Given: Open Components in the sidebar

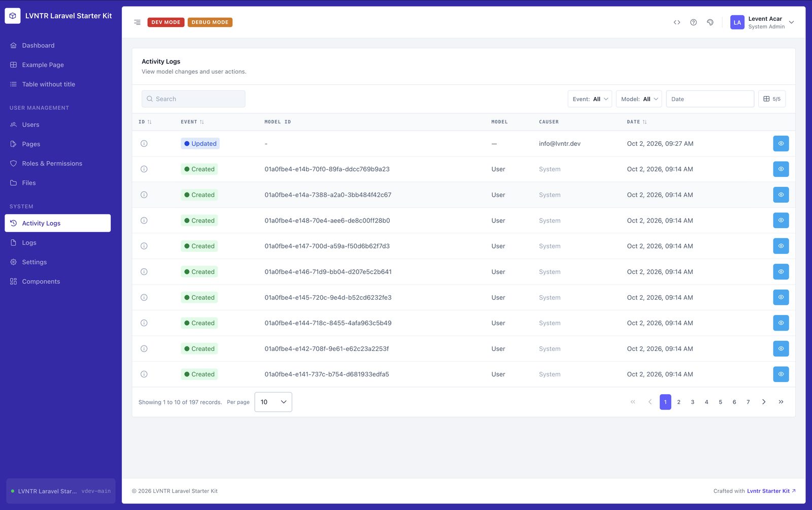Looking at the screenshot, I should 58,281.
